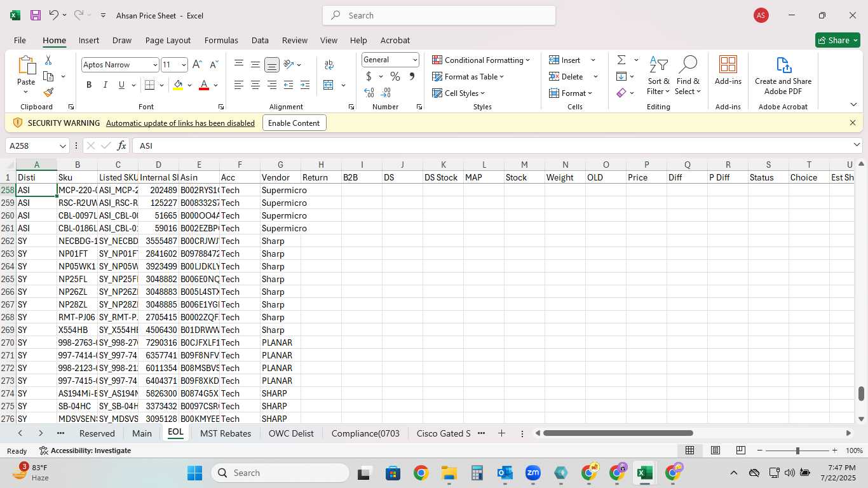
Task: Adjust the zoom slider handle
Action: pyautogui.click(x=797, y=451)
